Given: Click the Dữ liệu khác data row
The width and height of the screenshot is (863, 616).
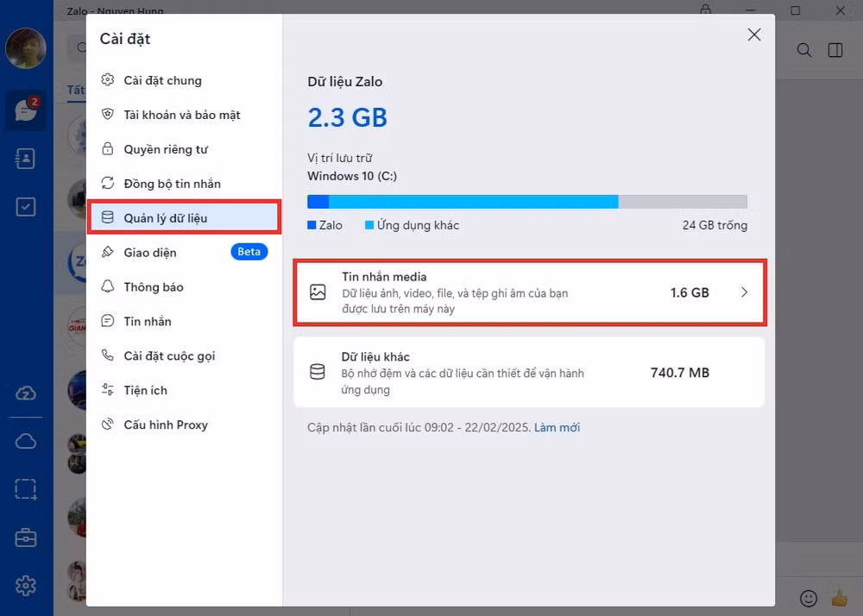Looking at the screenshot, I should point(530,373).
